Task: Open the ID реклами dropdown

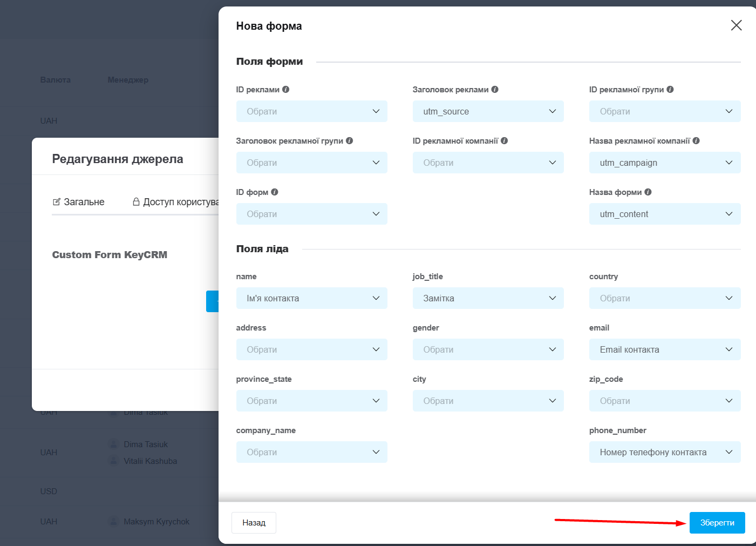Action: coord(311,111)
